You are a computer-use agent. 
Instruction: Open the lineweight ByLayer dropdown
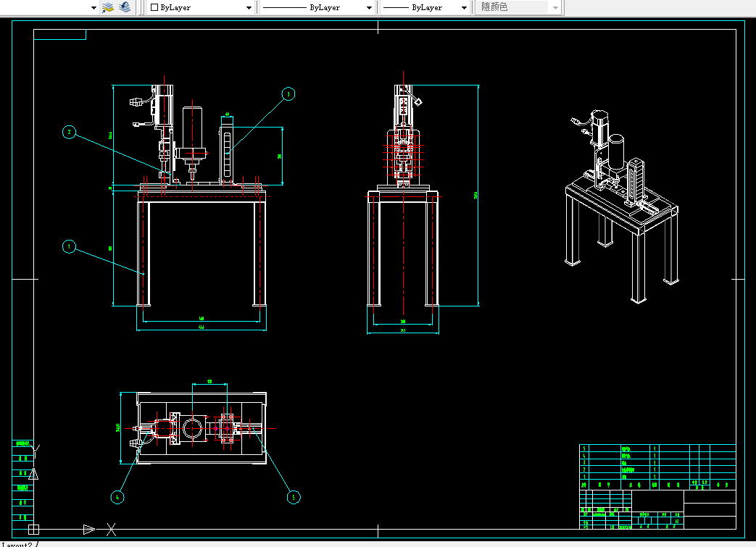point(425,7)
